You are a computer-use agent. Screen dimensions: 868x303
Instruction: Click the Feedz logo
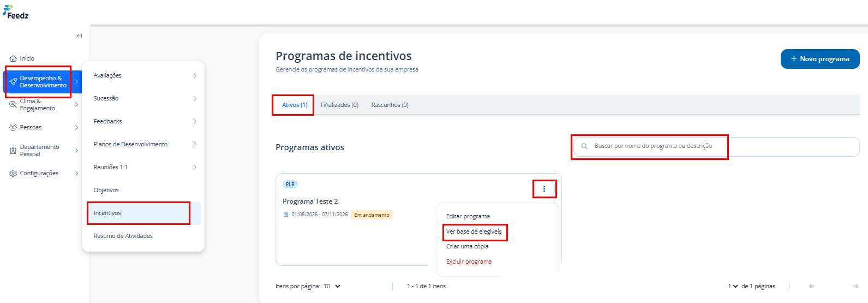[16, 13]
